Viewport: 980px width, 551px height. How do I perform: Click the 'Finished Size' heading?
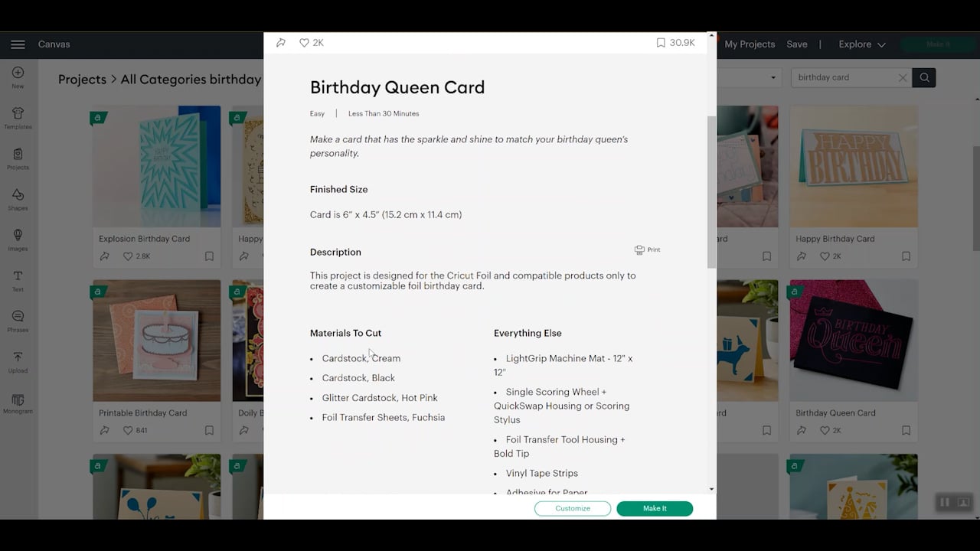(338, 189)
